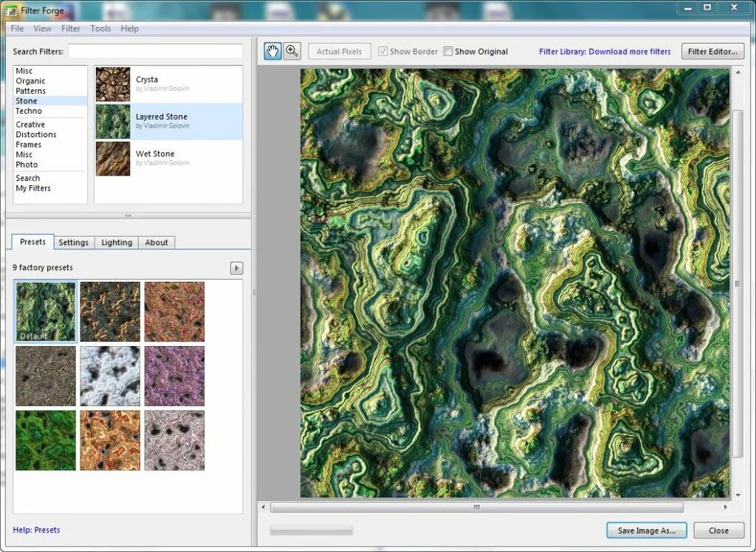This screenshot has width=756, height=552.
Task: Select the Frames category
Action: 29,145
